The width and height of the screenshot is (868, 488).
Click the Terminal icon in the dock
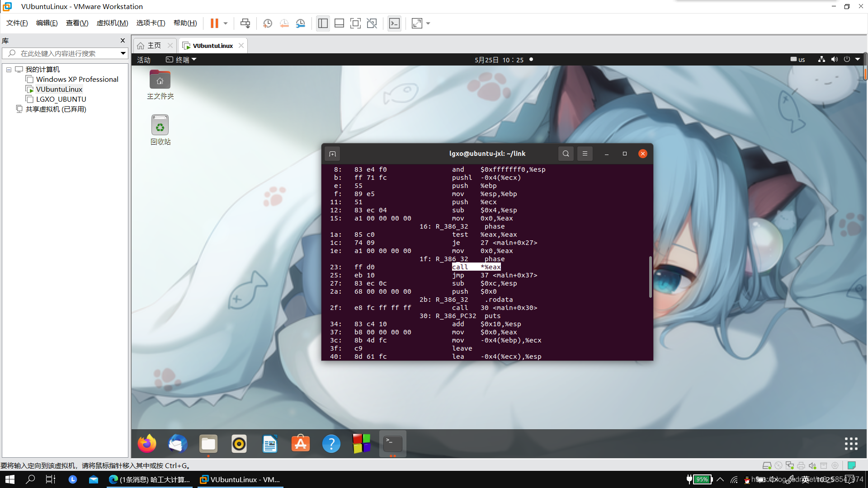point(392,444)
